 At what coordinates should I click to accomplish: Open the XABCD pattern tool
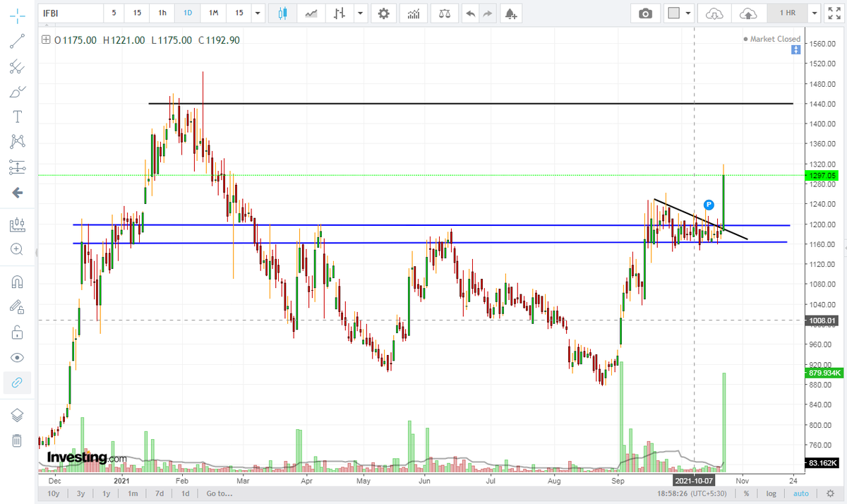click(x=17, y=142)
